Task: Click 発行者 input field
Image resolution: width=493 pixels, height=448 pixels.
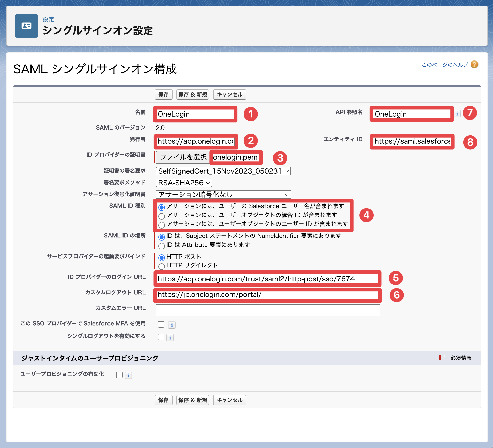Action: [195, 141]
